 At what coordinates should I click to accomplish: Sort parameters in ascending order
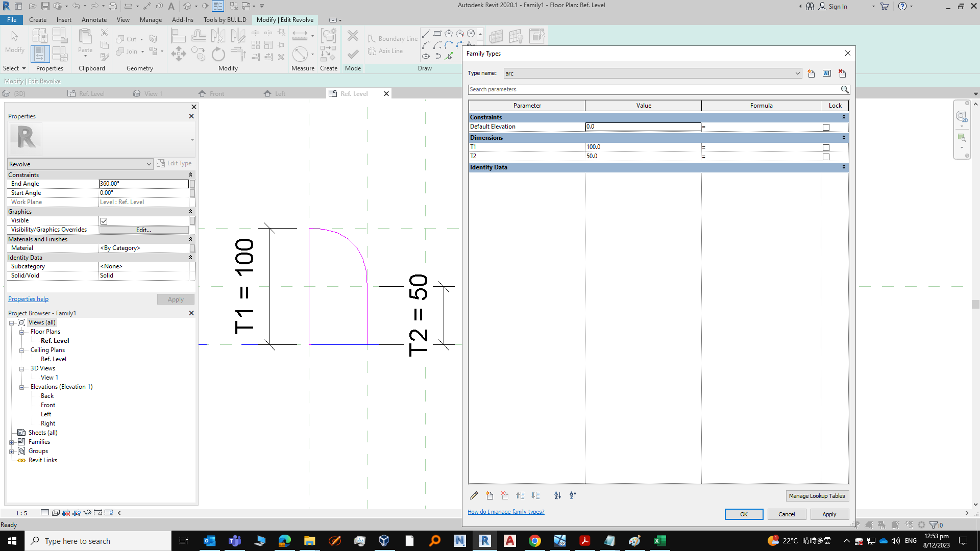557,495
